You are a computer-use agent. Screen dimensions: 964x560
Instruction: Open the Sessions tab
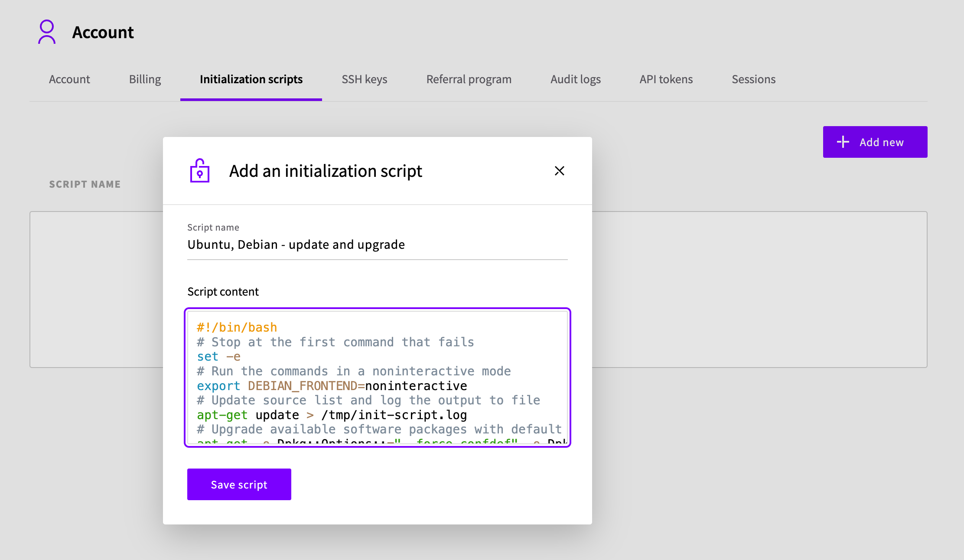(x=754, y=79)
